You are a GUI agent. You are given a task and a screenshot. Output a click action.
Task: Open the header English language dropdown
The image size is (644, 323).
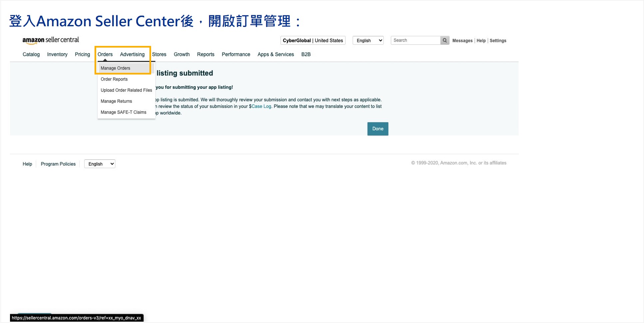click(x=368, y=40)
